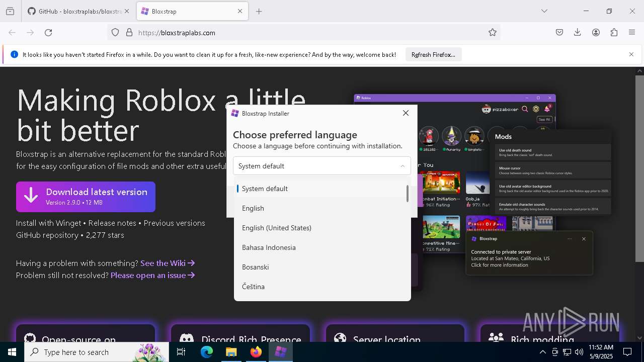Image resolution: width=644 pixels, height=362 pixels.
Task: View site security padlock details
Action: coord(129,33)
